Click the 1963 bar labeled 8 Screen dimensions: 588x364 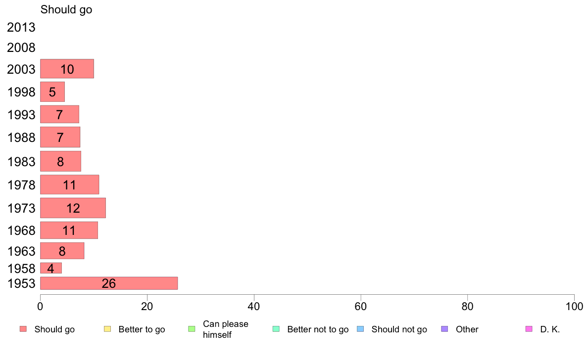(x=62, y=251)
